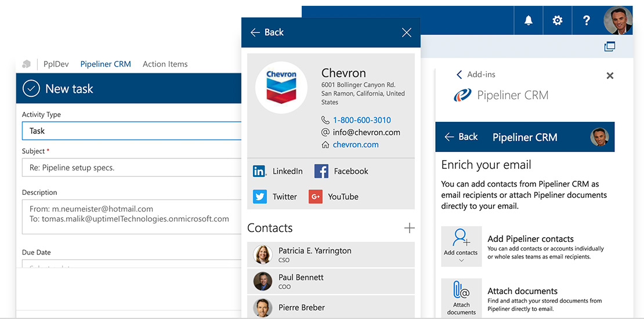Call Chevron phone number 1-800-600-3010
This screenshot has height=319, width=644.
pyautogui.click(x=362, y=120)
